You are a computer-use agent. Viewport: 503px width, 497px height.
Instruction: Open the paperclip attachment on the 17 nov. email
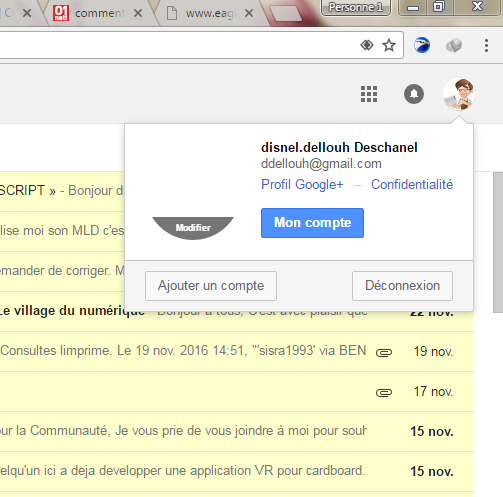384,393
